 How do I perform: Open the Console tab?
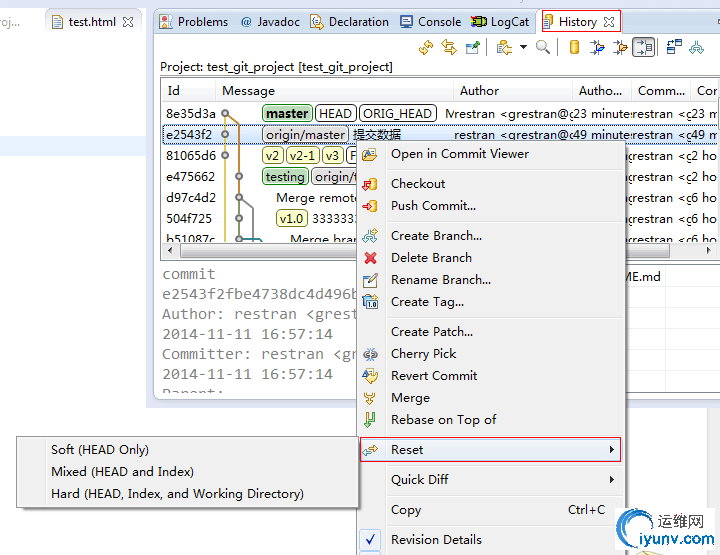point(430,22)
